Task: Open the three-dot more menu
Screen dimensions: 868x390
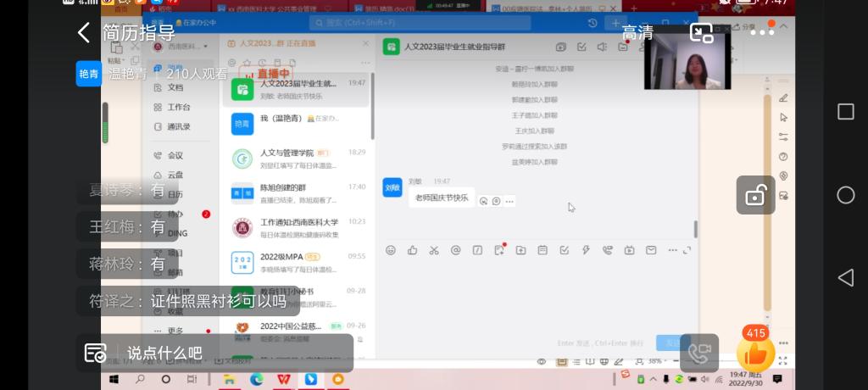Action: 762,33
